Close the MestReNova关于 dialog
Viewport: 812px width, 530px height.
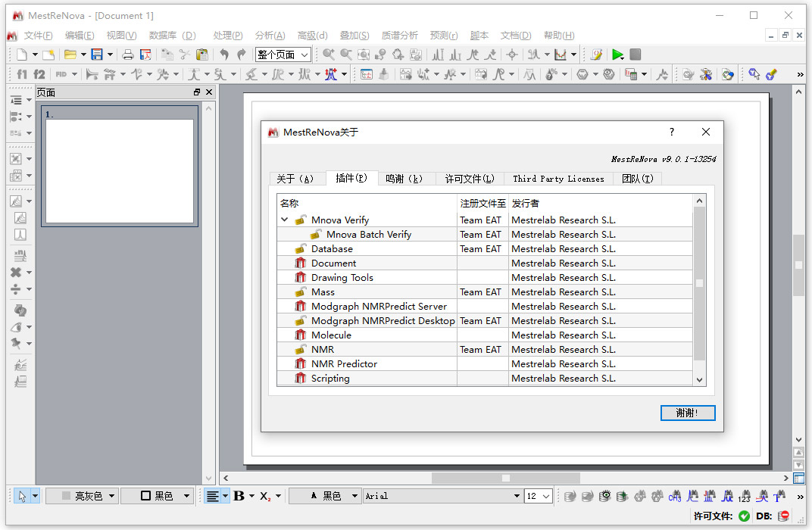(x=706, y=132)
